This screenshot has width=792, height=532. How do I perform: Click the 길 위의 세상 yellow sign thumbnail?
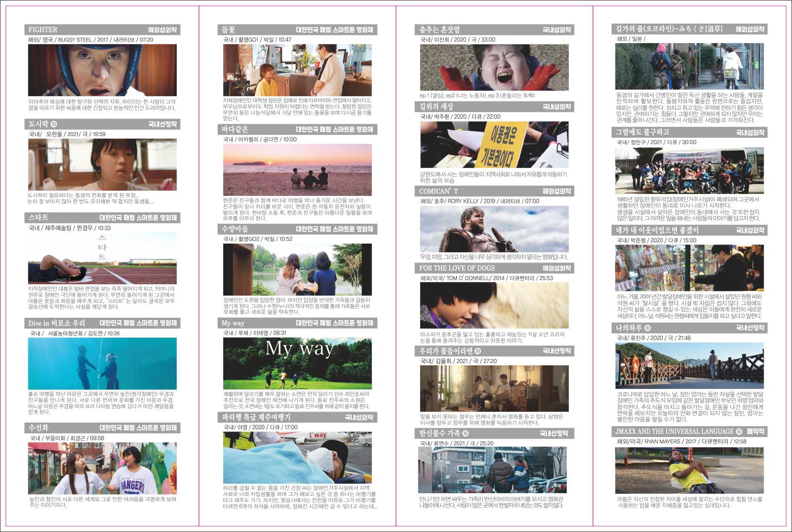point(494,144)
